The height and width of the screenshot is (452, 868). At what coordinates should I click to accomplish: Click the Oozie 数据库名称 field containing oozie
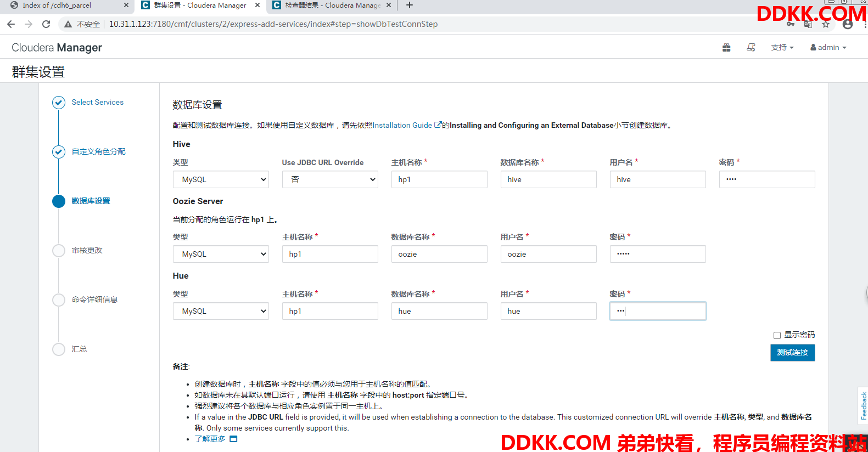[x=439, y=254]
